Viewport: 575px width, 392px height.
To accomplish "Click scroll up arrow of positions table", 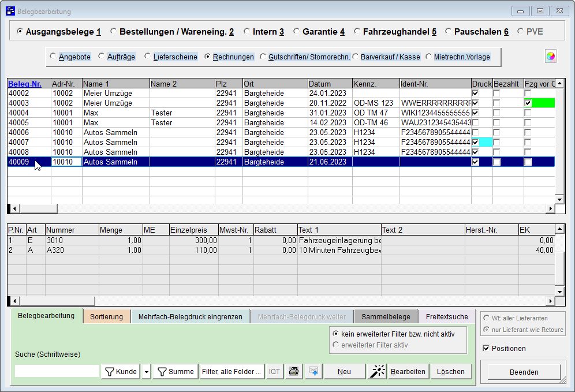I will pyautogui.click(x=559, y=229).
